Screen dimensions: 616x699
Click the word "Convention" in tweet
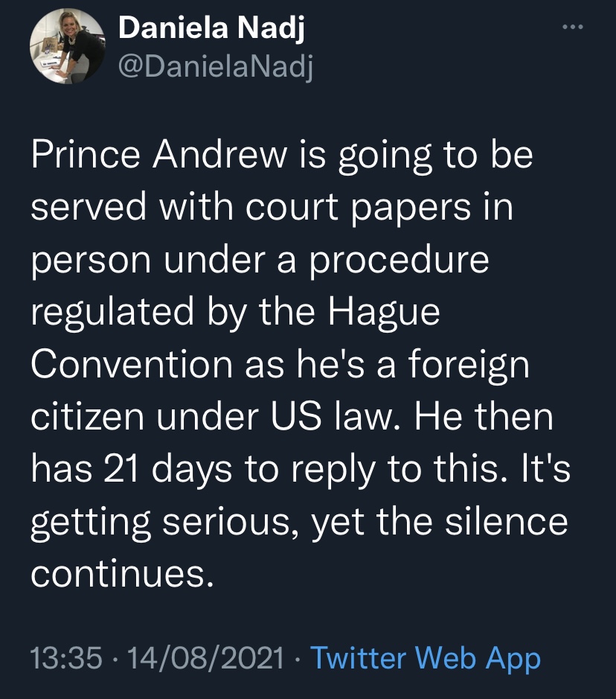pyautogui.click(x=132, y=364)
